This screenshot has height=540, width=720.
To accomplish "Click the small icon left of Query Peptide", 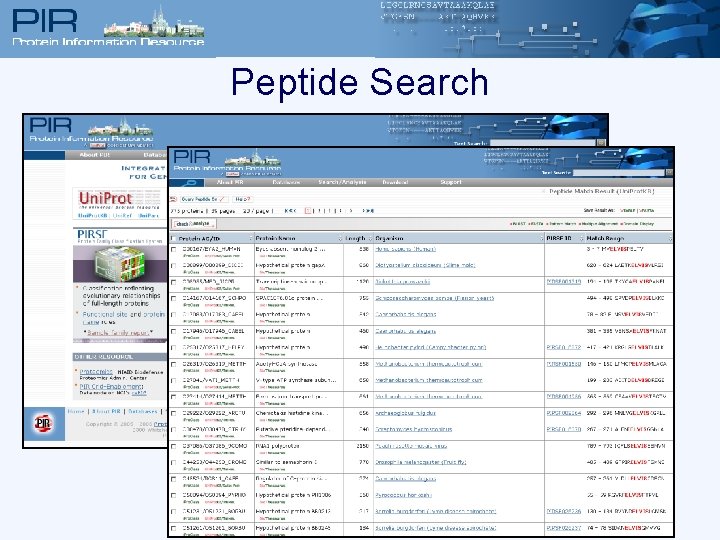I will click(x=174, y=199).
